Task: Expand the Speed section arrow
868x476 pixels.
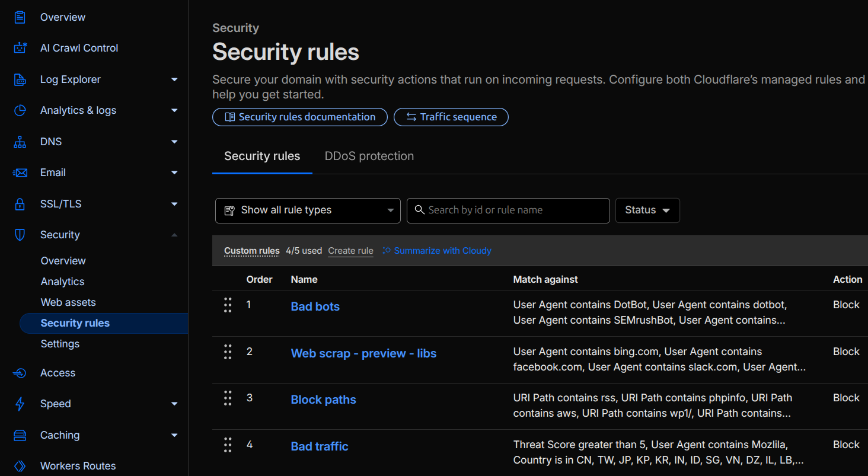Action: point(174,404)
